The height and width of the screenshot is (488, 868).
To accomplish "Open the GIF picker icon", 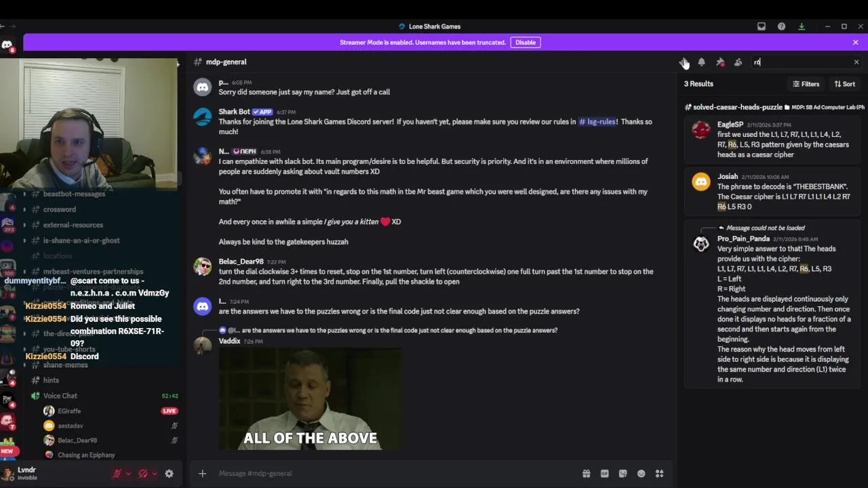I will 604,474.
